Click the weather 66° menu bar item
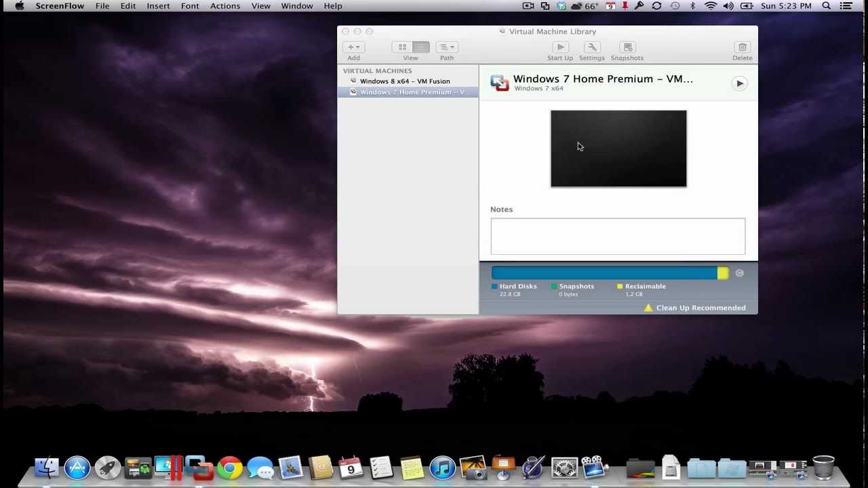This screenshot has height=488, width=868. tap(587, 6)
